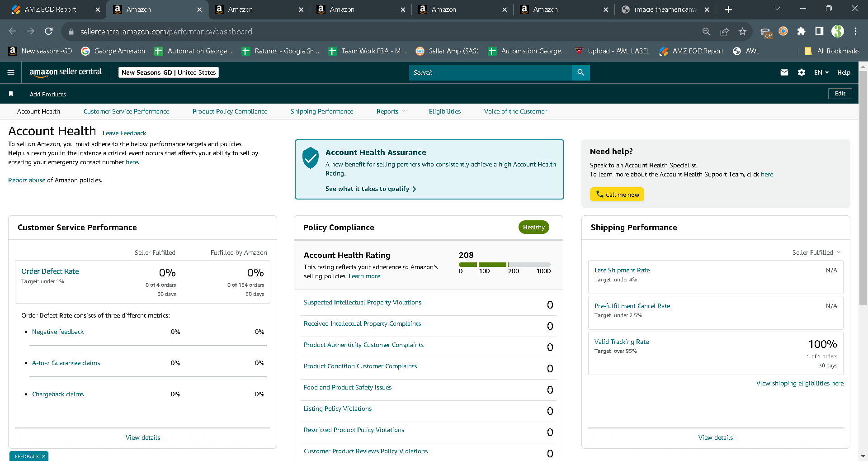Click the Edit button in the favorites bar
Viewport: 868px width, 461px height.
tap(840, 94)
